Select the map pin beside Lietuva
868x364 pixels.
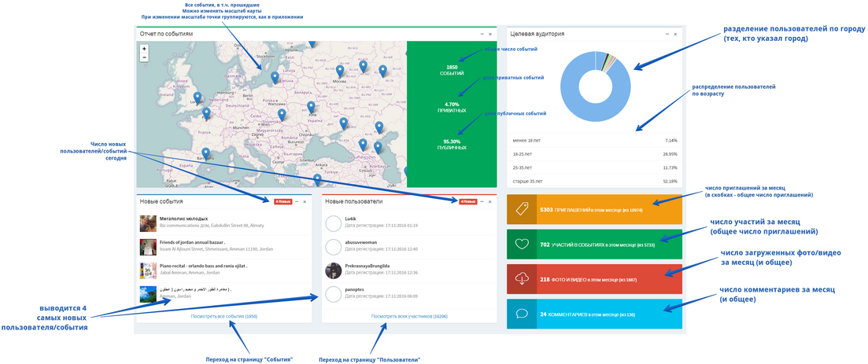coord(274,78)
